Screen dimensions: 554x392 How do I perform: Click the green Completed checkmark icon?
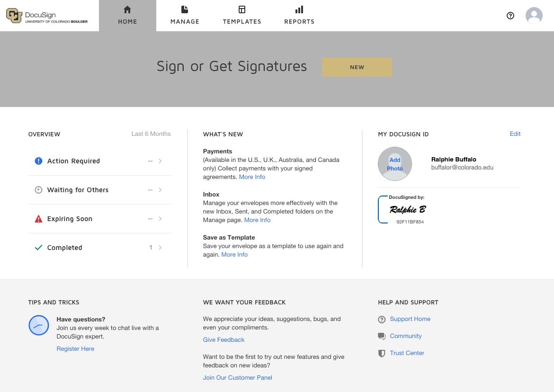(x=39, y=248)
